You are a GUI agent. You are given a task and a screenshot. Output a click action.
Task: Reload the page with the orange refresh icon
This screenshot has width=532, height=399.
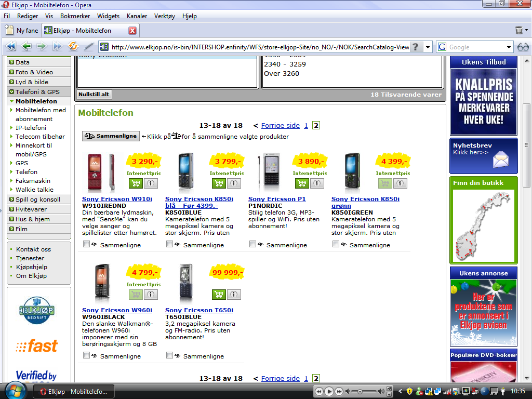point(73,46)
